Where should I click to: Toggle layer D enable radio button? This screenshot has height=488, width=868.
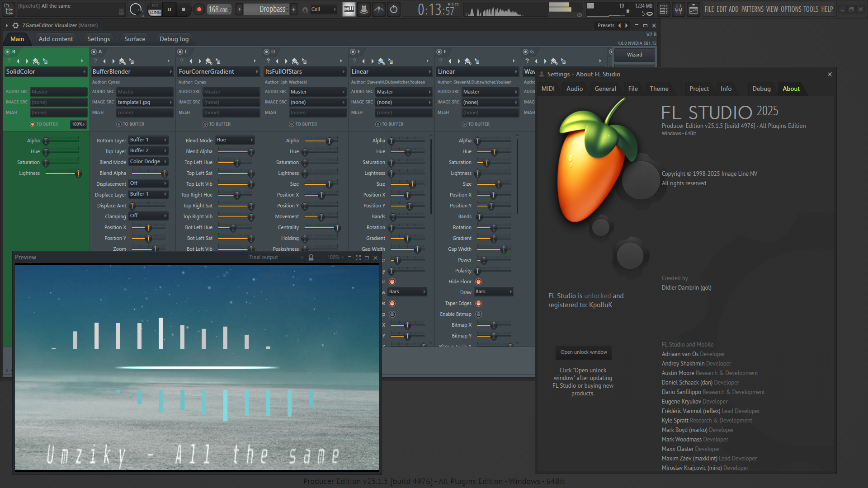coord(266,52)
